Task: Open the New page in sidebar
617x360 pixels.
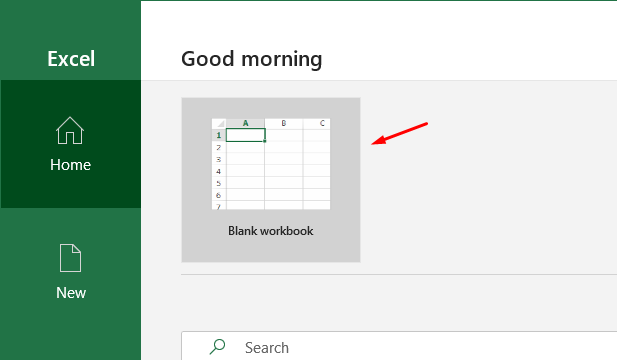Action: click(70, 272)
